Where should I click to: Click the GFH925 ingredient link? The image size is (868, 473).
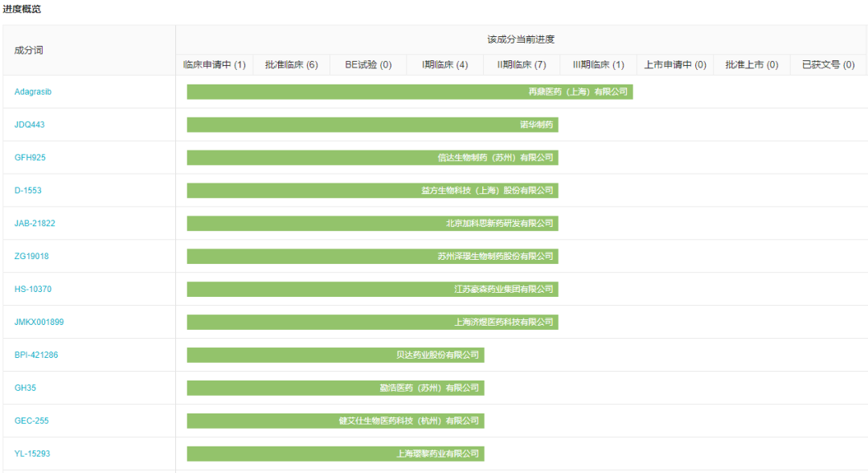point(30,158)
